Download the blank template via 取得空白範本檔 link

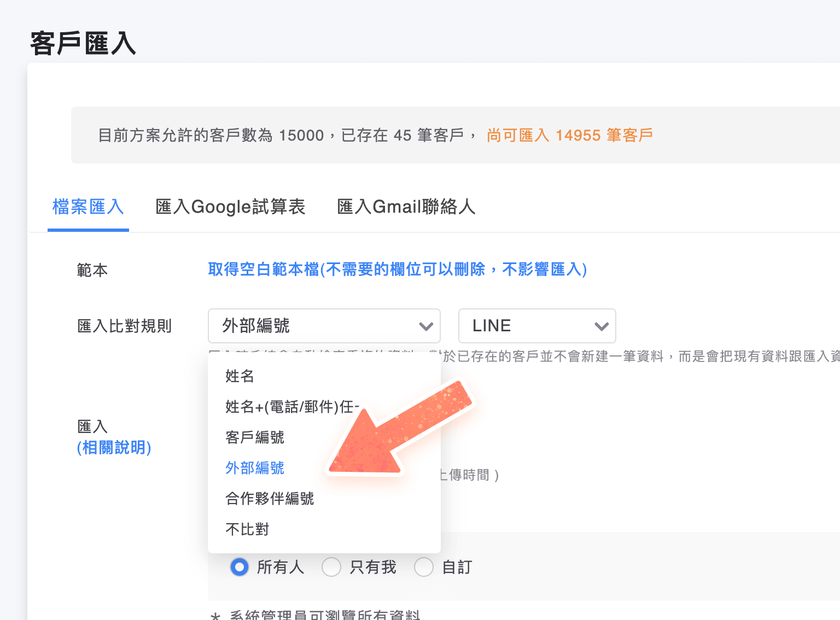click(x=396, y=270)
